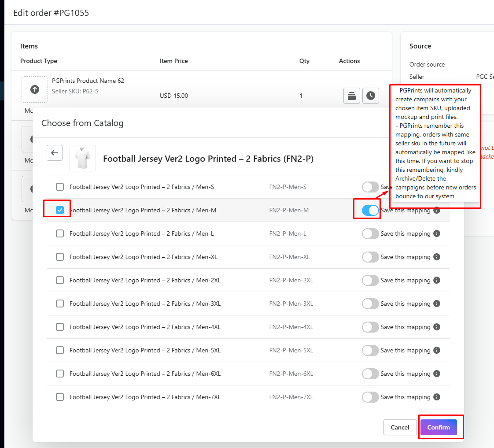
Task: Uncheck the Men-M variant checkbox
Action: coord(60,211)
